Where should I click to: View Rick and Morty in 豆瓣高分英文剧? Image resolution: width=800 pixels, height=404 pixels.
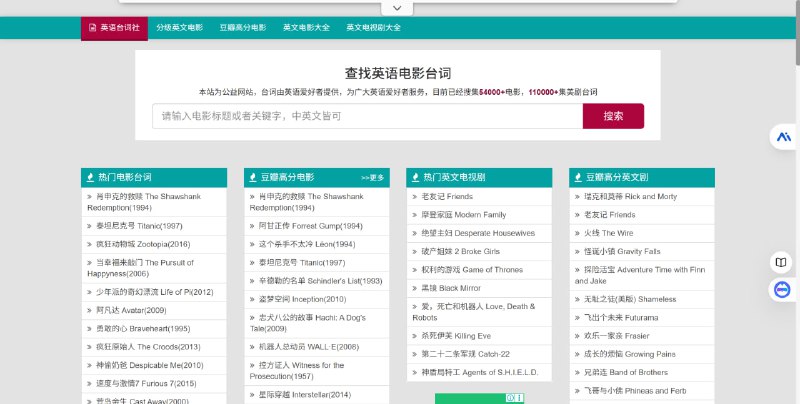coord(629,197)
